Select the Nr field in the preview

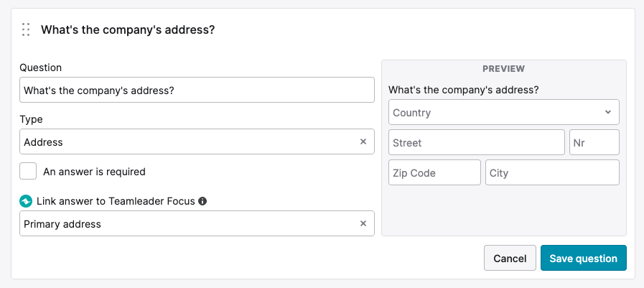point(594,142)
